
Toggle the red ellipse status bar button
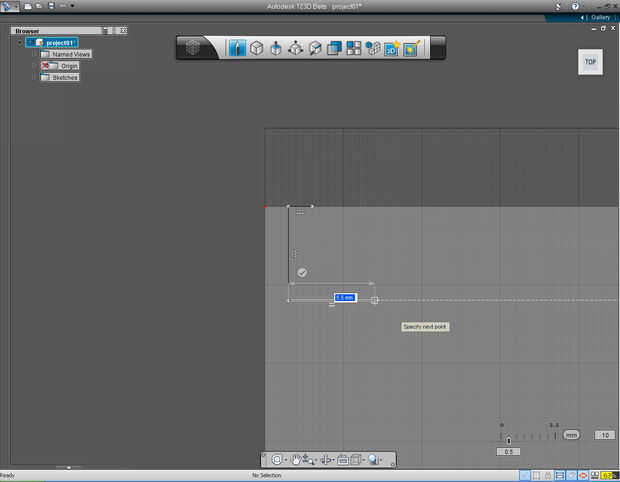[x=583, y=475]
